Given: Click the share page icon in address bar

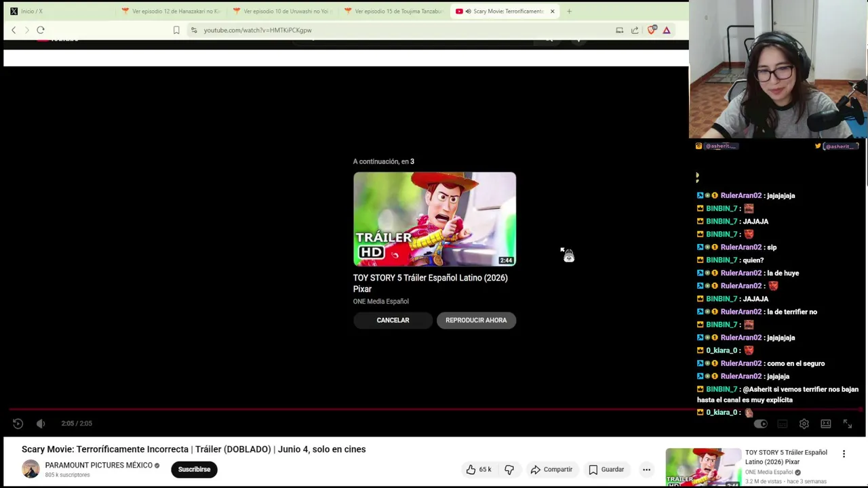Looking at the screenshot, I should (635, 30).
